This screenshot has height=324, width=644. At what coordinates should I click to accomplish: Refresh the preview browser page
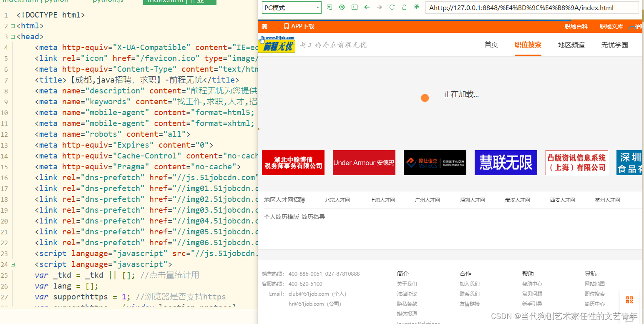[x=392, y=8]
